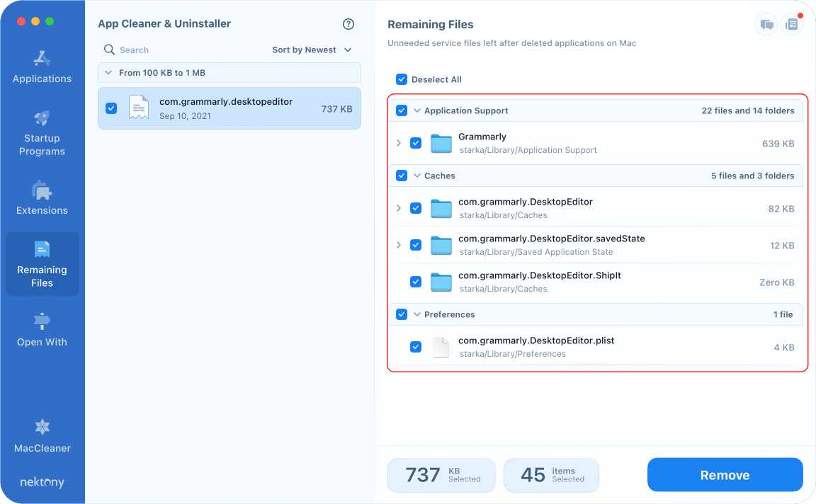
Task: Open the chat feedback icon
Action: coord(766,25)
